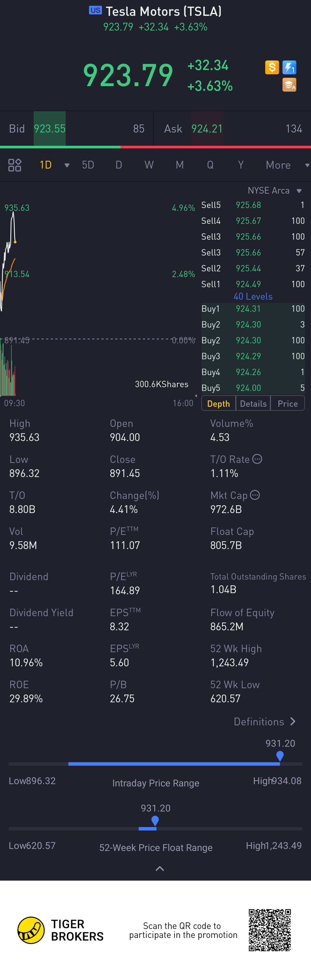Expand the More timeframes dropdown
This screenshot has height=980, width=311.
coord(307,165)
